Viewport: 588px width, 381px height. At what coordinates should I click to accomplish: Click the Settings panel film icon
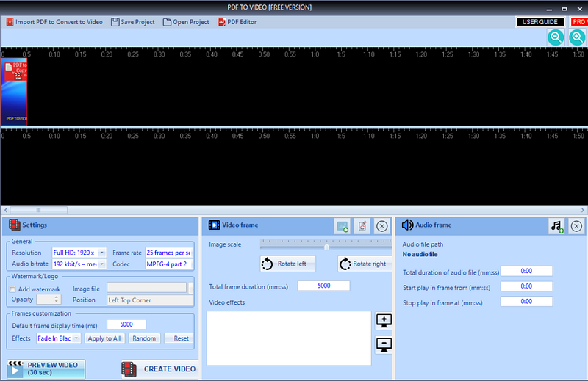(x=15, y=225)
